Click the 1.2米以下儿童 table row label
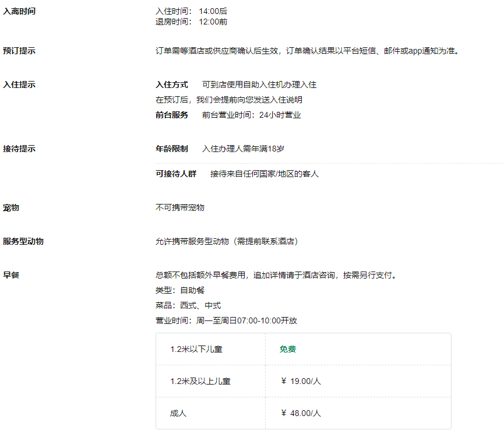504x437 pixels. (x=196, y=349)
